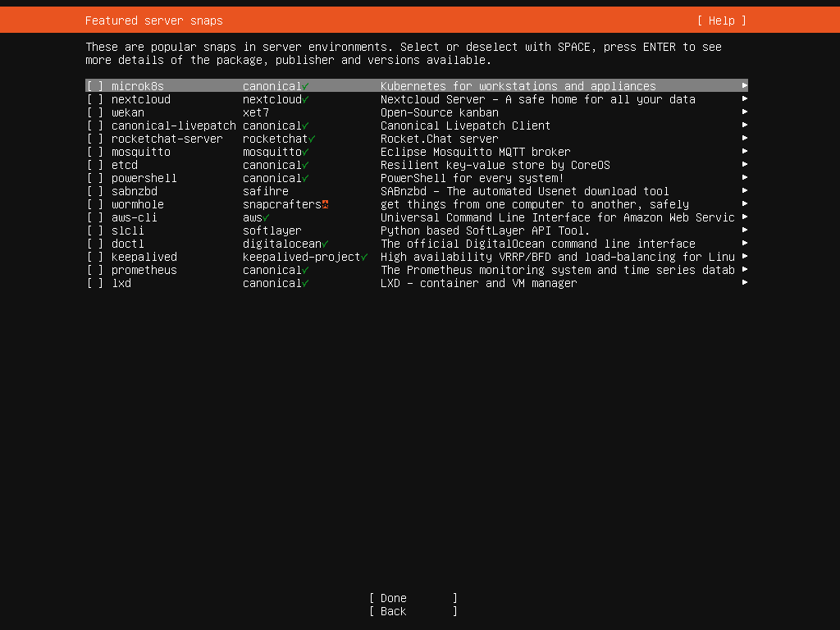Image resolution: width=840 pixels, height=630 pixels.
Task: Enable the lxd snap checkbox
Action: (x=95, y=283)
